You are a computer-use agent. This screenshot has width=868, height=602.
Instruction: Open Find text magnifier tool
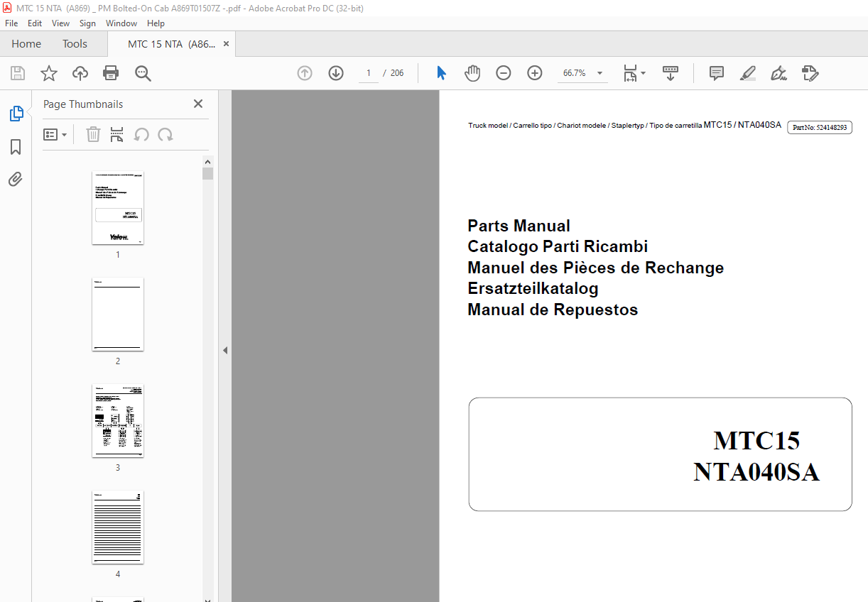[x=143, y=73]
